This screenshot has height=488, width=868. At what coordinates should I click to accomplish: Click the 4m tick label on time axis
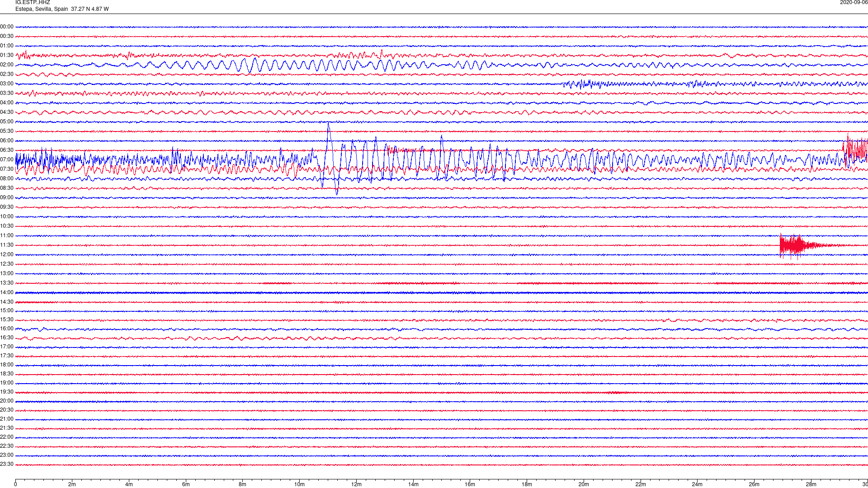129,485
